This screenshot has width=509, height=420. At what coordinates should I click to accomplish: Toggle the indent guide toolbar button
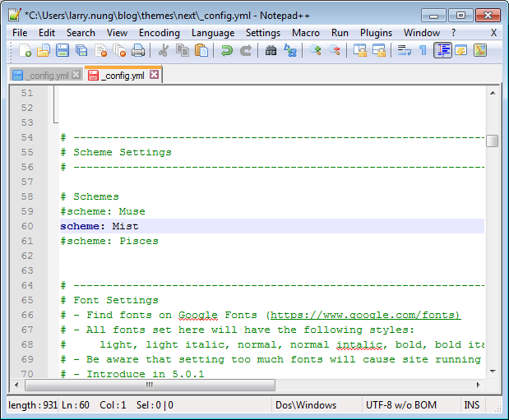442,51
